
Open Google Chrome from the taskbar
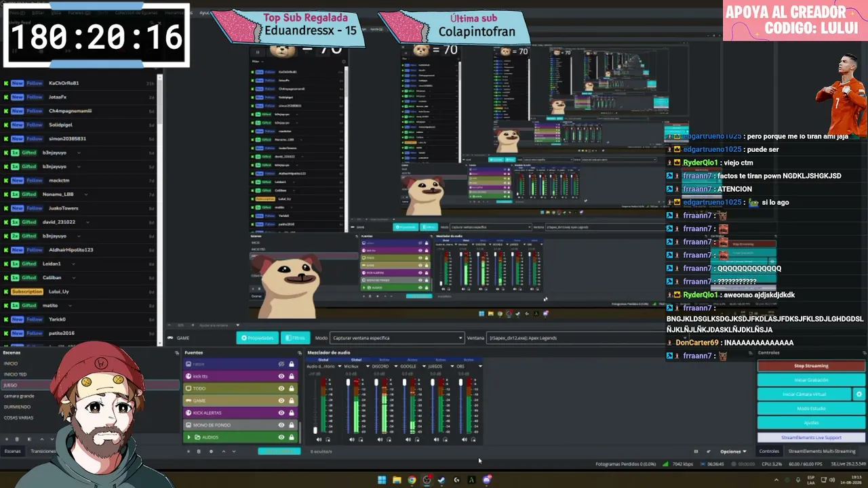[412, 480]
